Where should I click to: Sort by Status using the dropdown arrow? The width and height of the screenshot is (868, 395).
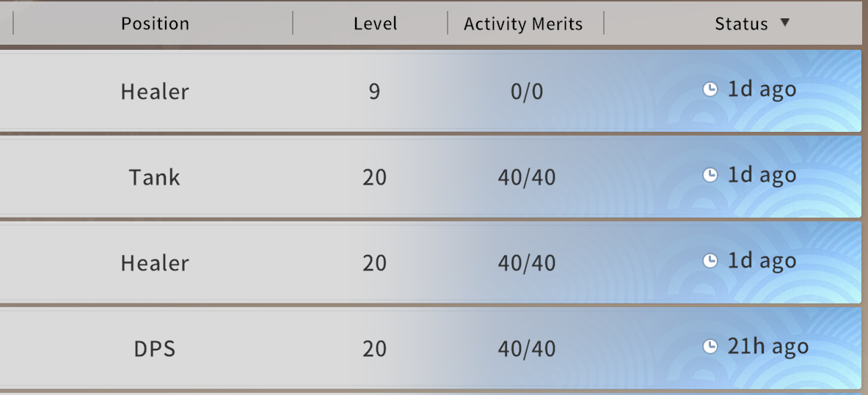[x=784, y=23]
